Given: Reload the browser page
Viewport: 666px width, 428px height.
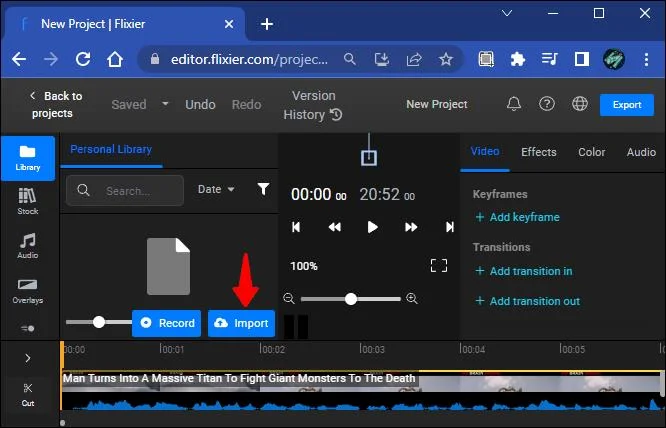Looking at the screenshot, I should point(83,59).
